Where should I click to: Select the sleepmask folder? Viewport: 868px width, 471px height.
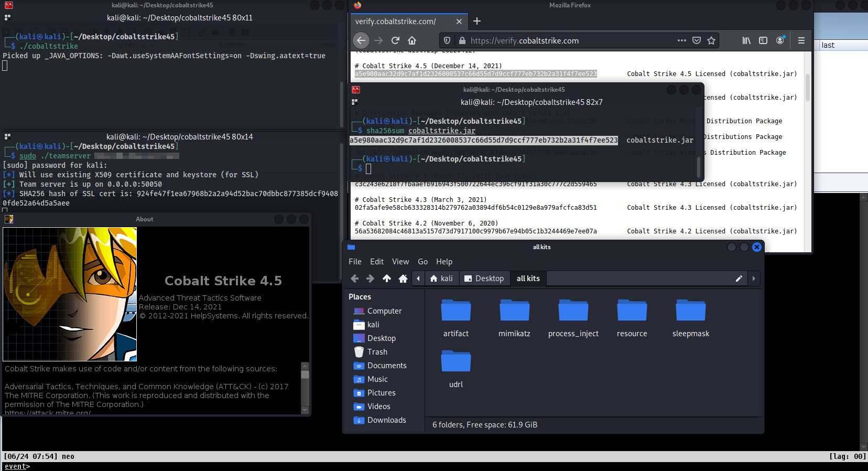[x=691, y=318]
